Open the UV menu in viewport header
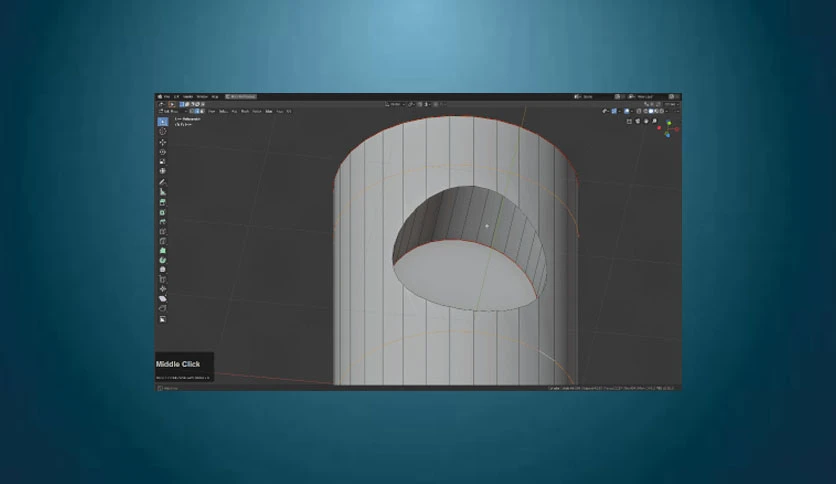 tap(289, 111)
